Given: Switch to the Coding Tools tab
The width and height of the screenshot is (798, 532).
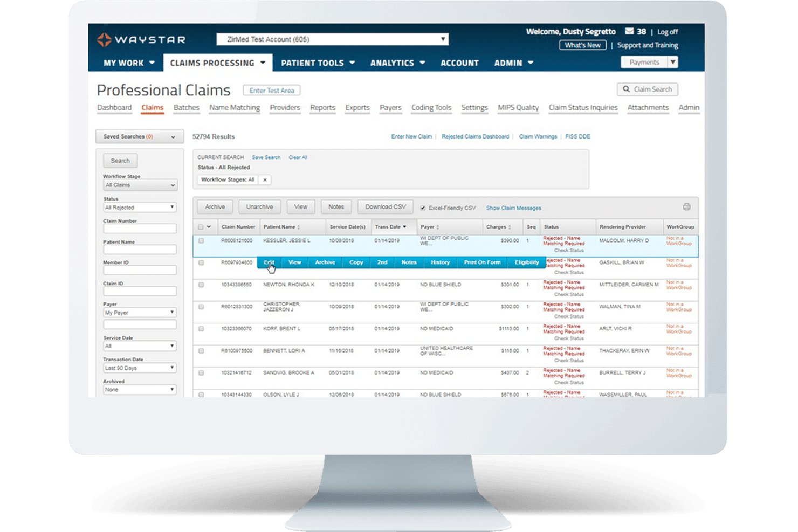Looking at the screenshot, I should (x=431, y=108).
